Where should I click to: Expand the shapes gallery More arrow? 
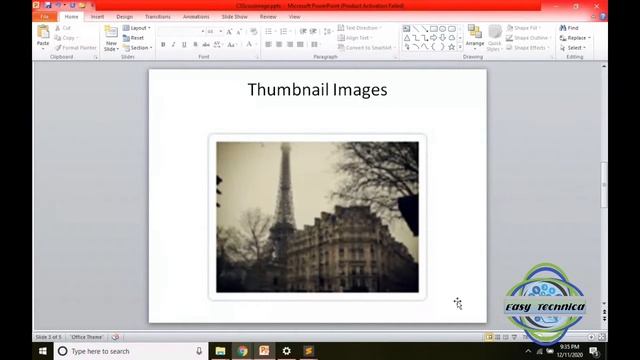pyautogui.click(x=460, y=47)
